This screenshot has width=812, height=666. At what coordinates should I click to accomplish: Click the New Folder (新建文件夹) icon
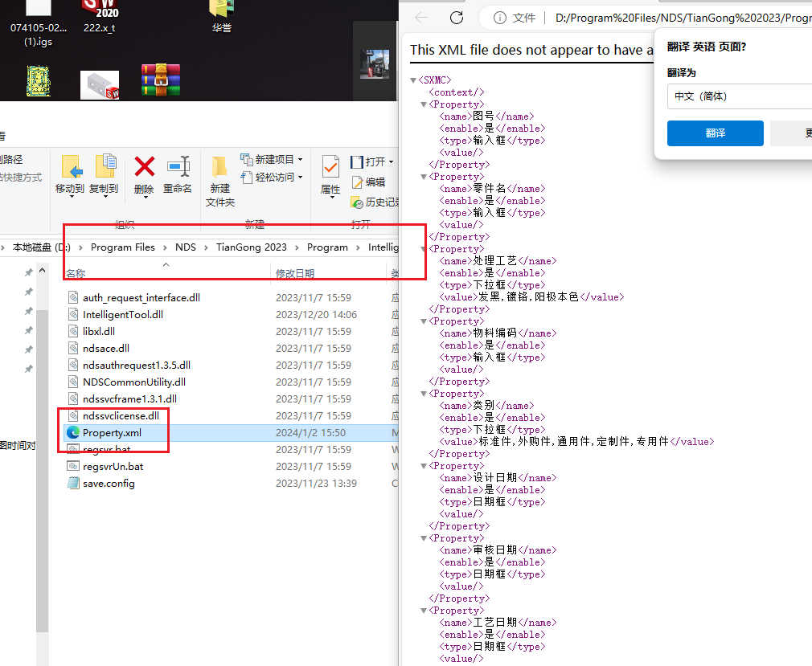[x=219, y=167]
